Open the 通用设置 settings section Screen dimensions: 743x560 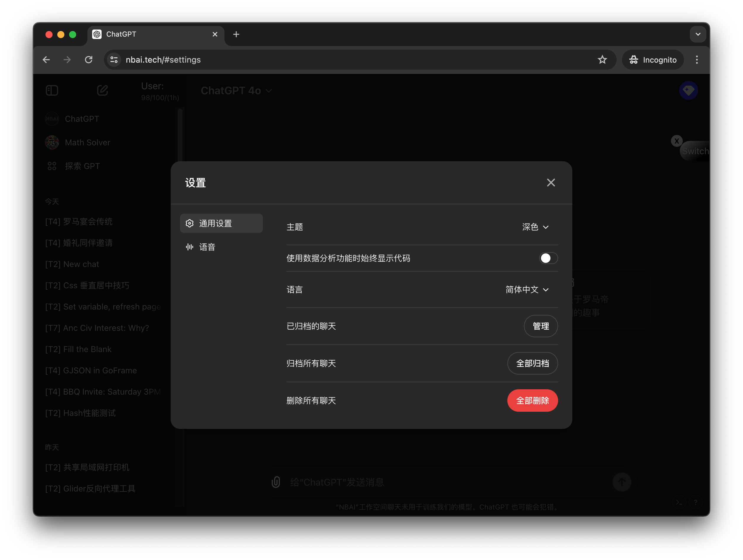click(221, 223)
